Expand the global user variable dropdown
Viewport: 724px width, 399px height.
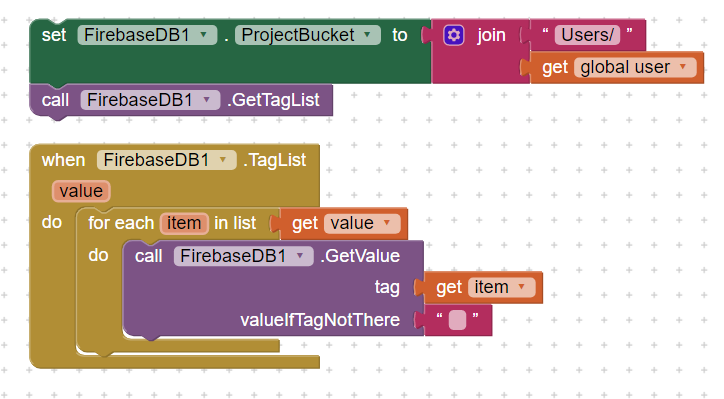click(635, 67)
